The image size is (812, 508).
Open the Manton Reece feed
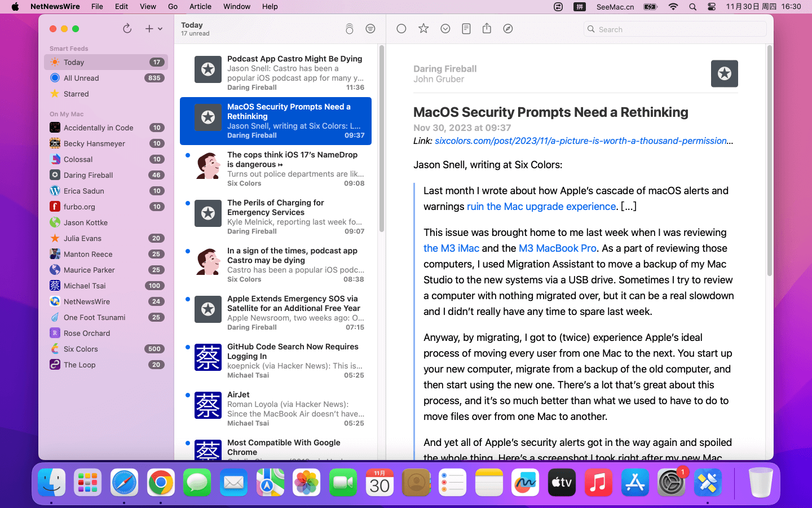[x=106, y=254]
